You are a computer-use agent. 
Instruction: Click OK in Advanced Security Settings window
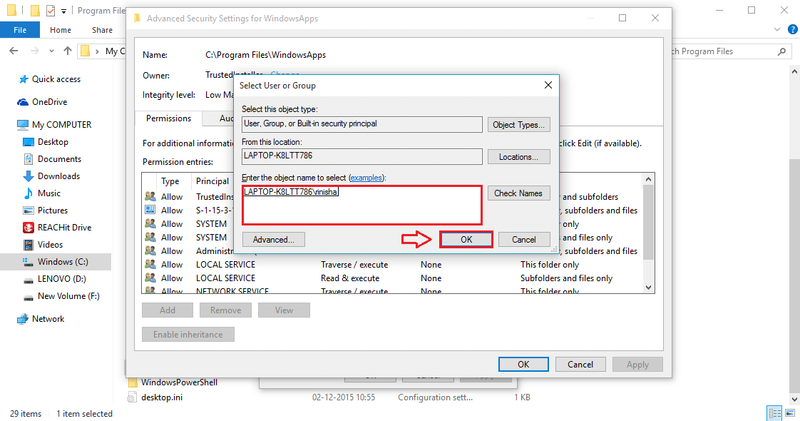523,364
